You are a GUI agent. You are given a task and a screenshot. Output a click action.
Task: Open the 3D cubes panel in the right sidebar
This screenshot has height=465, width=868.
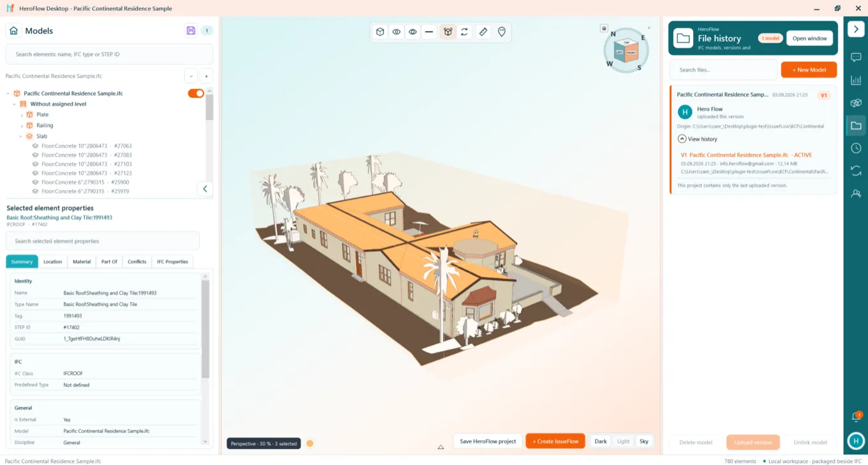(x=856, y=103)
